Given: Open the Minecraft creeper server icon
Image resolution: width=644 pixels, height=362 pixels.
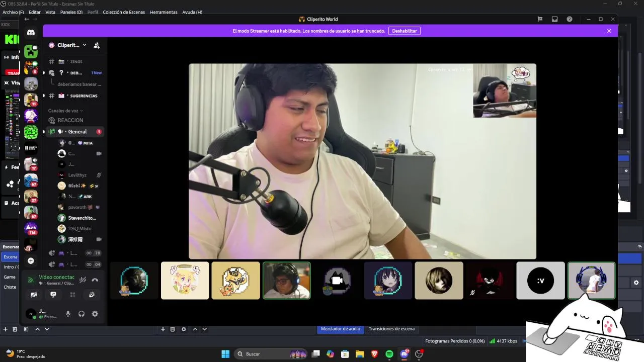Looking at the screenshot, I should point(31,51).
